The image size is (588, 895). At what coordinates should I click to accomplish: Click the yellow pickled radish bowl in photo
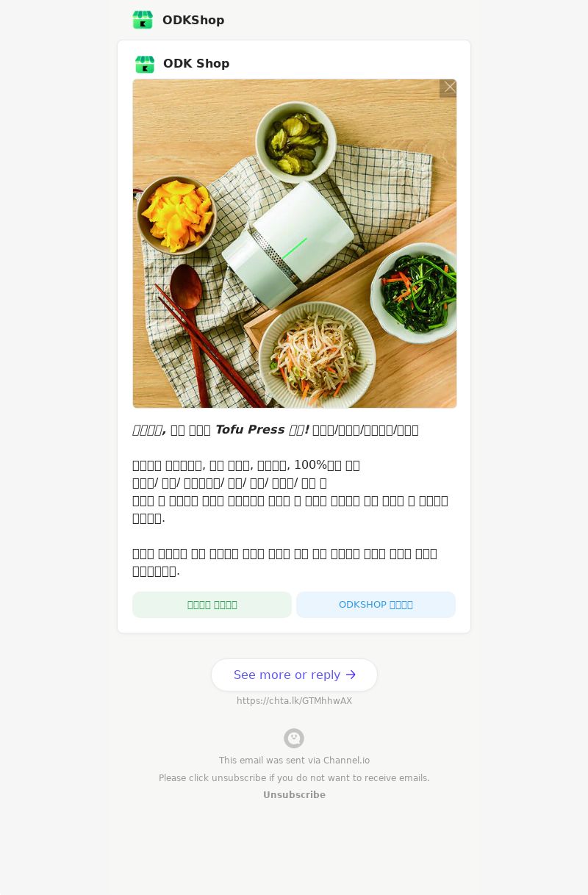(176, 215)
